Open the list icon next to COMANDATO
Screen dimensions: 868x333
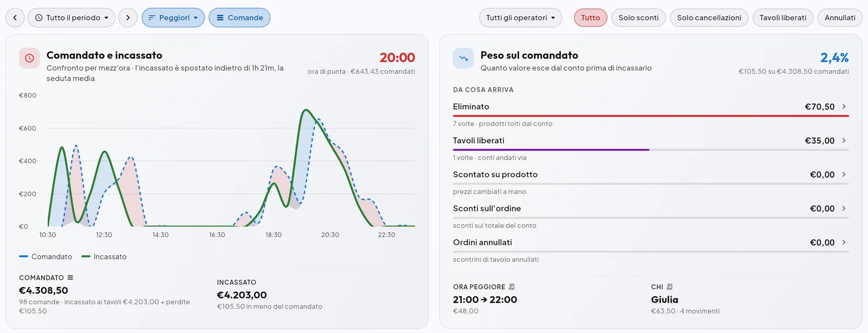tap(70, 278)
